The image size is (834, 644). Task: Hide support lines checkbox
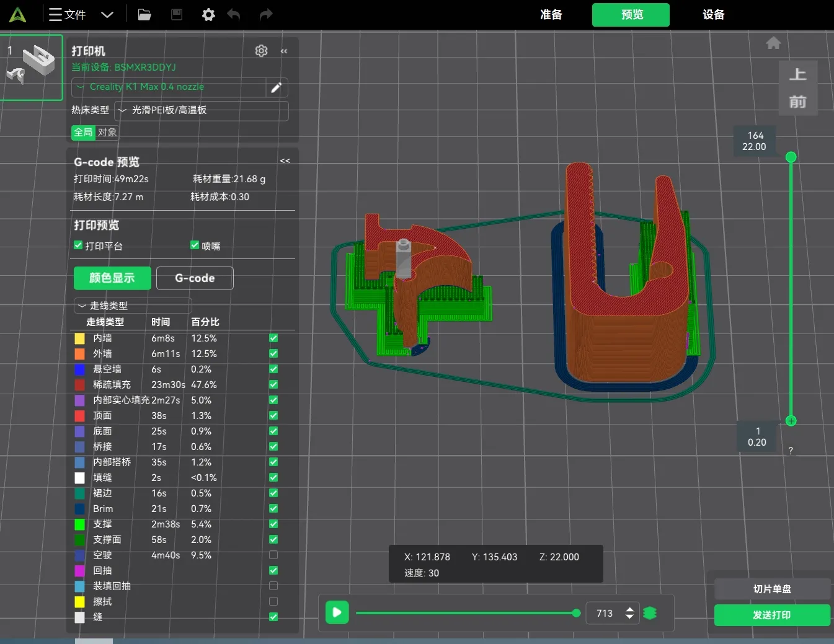coord(273,524)
